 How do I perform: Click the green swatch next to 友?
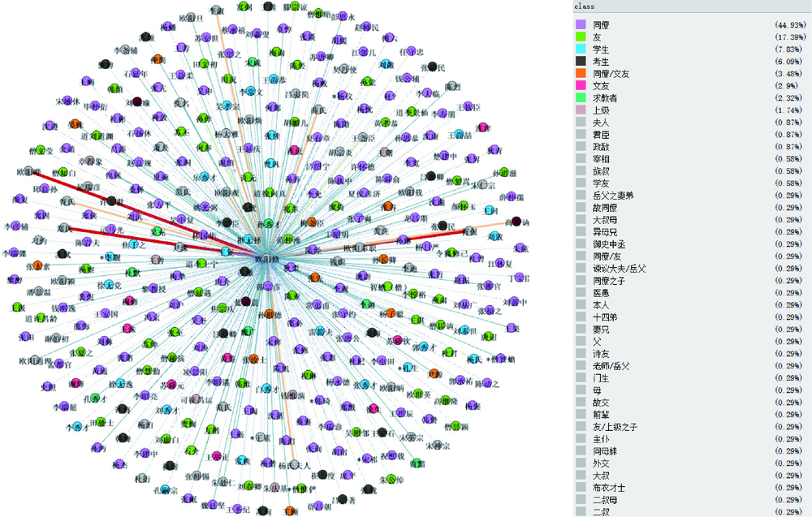pos(581,37)
